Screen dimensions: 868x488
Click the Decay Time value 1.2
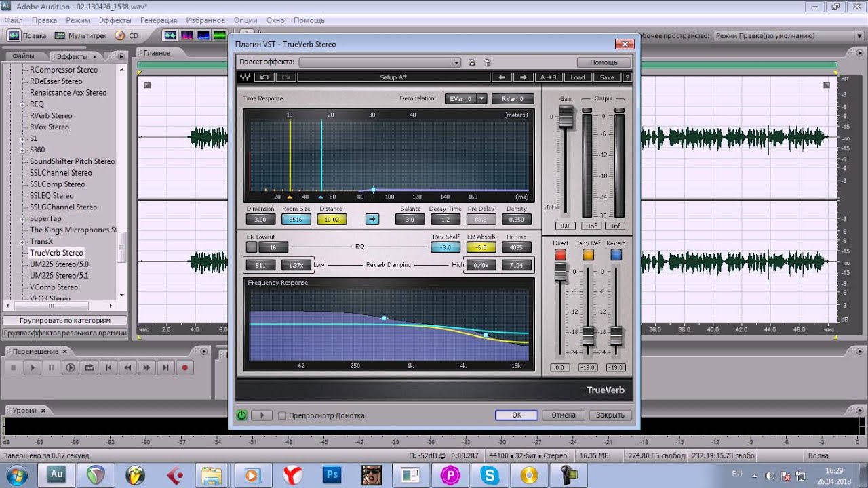click(445, 220)
